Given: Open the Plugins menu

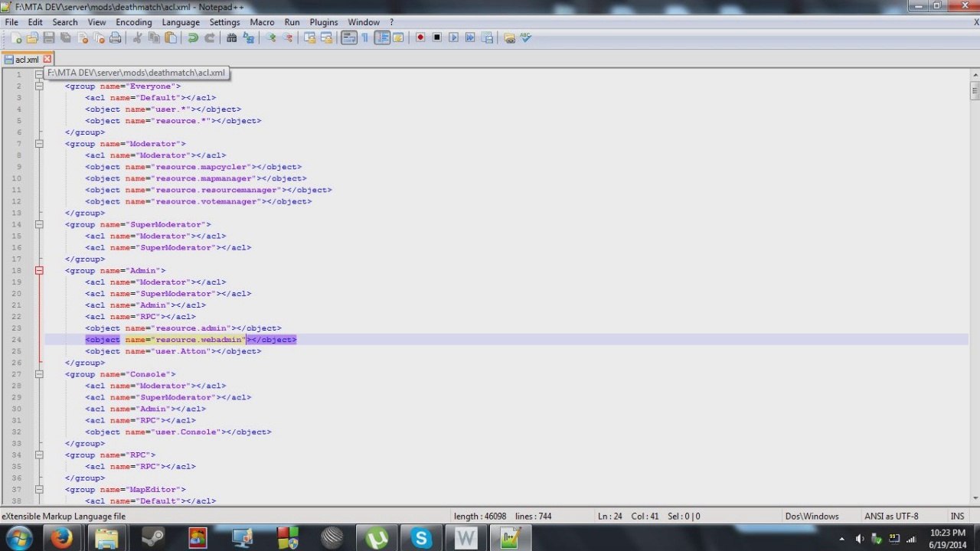Looking at the screenshot, I should point(323,22).
